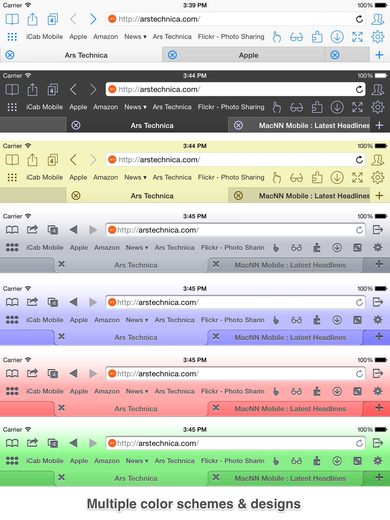Expand News dropdown in blue bookmark bar
The height and width of the screenshot is (520, 390).
137,320
